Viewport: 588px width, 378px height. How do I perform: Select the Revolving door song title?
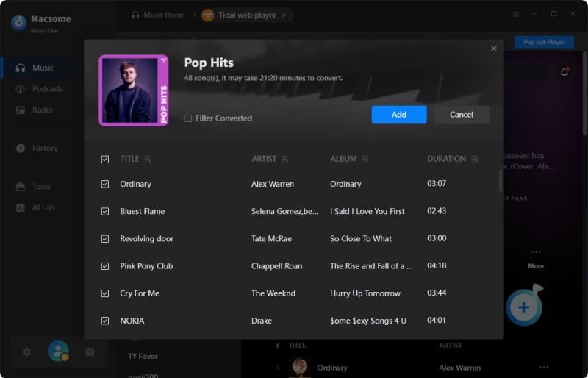click(146, 239)
